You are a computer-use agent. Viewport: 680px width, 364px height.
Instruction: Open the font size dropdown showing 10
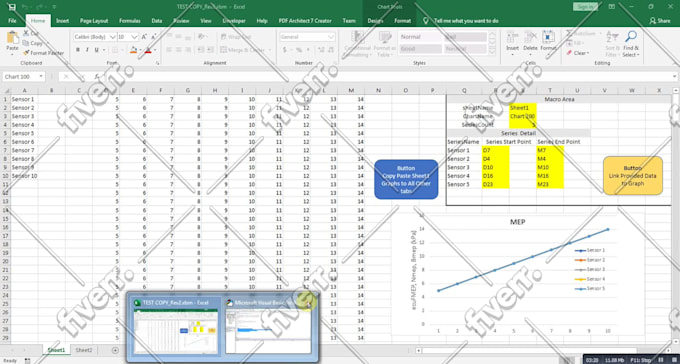click(135, 37)
